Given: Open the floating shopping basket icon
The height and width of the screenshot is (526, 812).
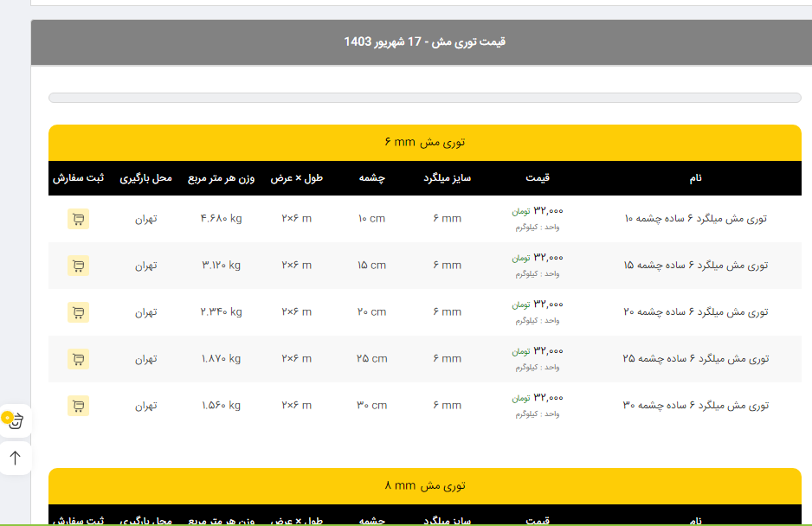Looking at the screenshot, I should pos(15,421).
